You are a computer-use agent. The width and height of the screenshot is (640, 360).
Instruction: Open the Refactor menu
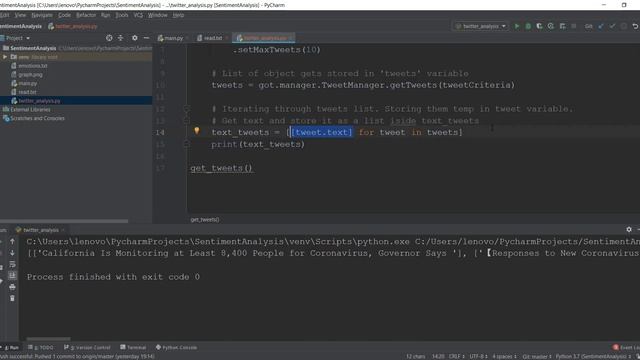(x=86, y=15)
